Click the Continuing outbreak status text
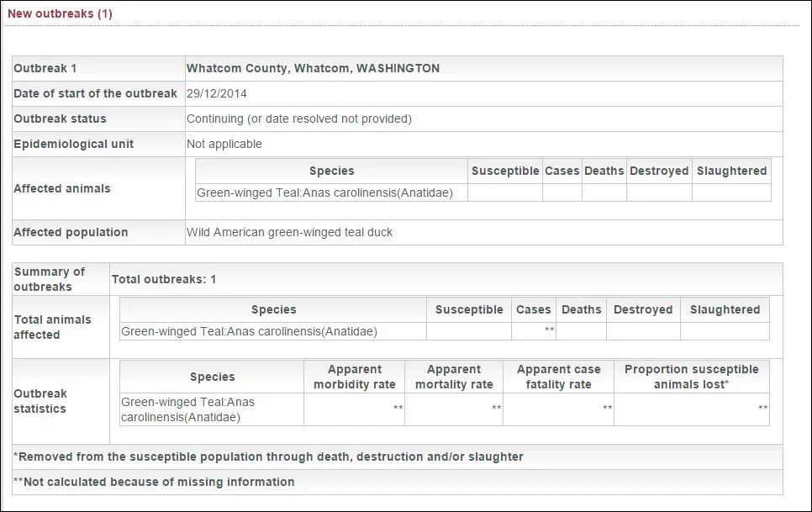Viewport: 812px width, 512px height. click(x=298, y=119)
